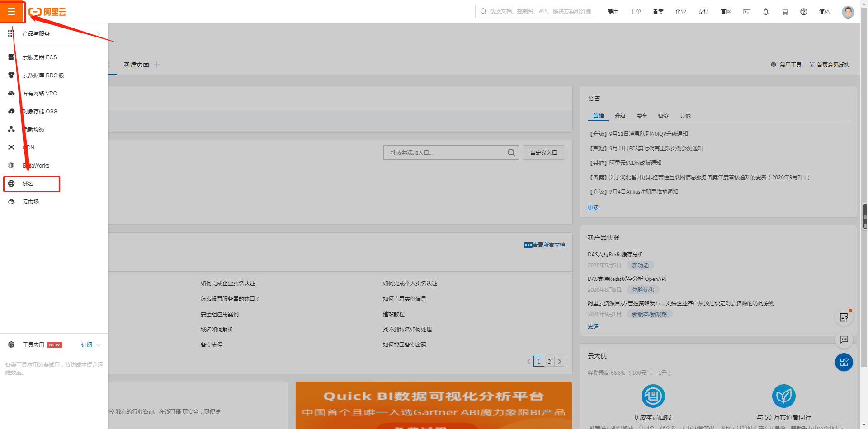Open 首页意见反馈

click(830, 65)
